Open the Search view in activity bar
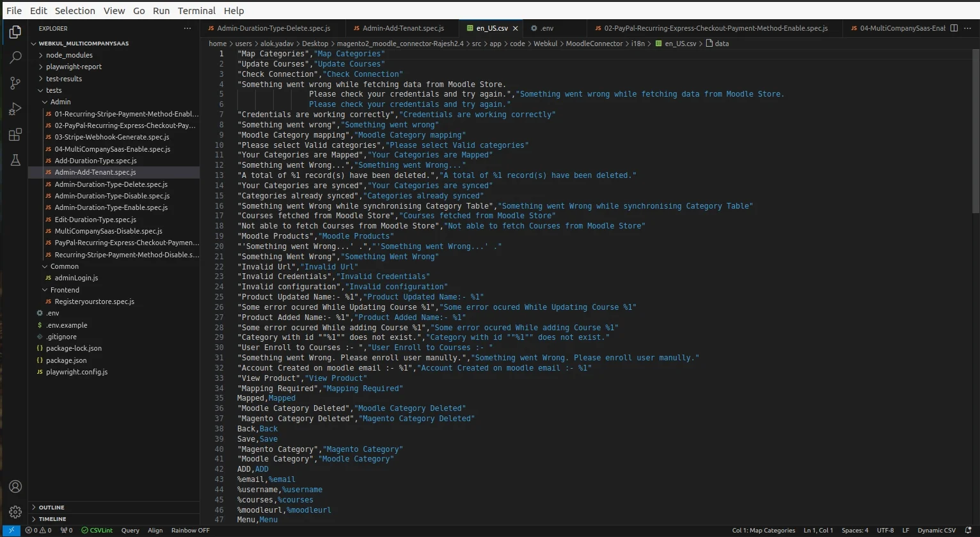980x537 pixels. point(15,58)
